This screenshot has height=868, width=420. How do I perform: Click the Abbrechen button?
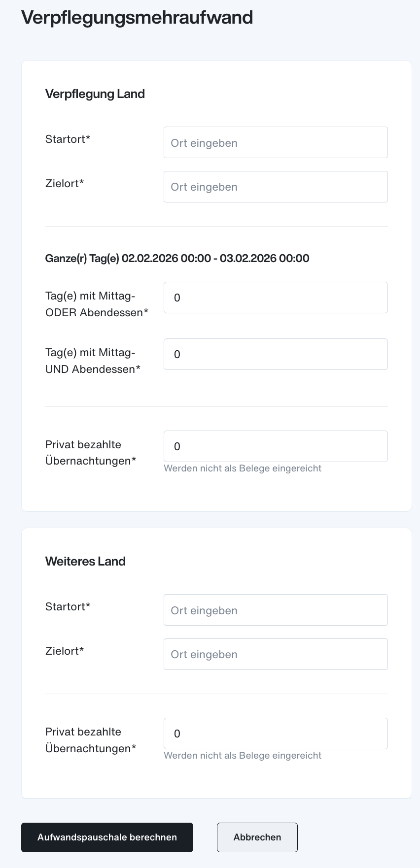(257, 837)
